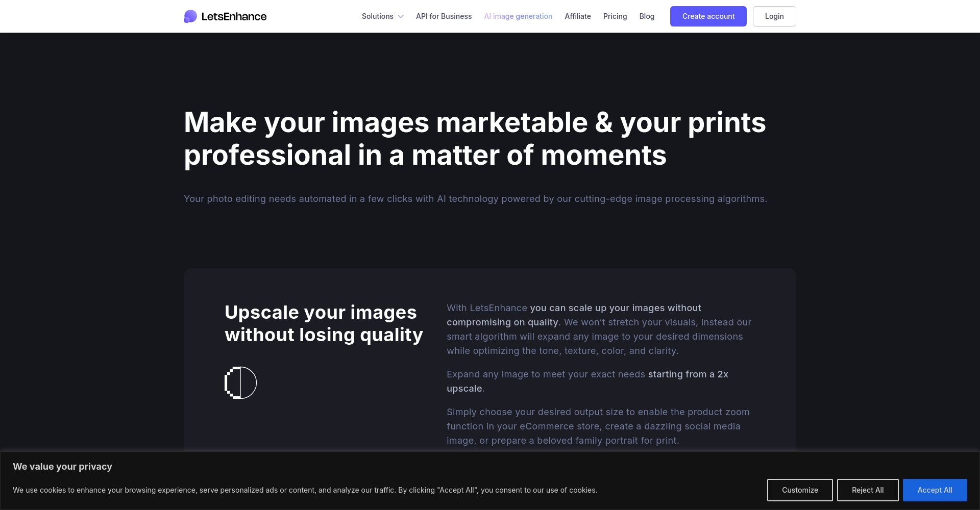Image resolution: width=980 pixels, height=510 pixels.
Task: Click the 'you can scale up your images' bold text
Action: pos(574,315)
